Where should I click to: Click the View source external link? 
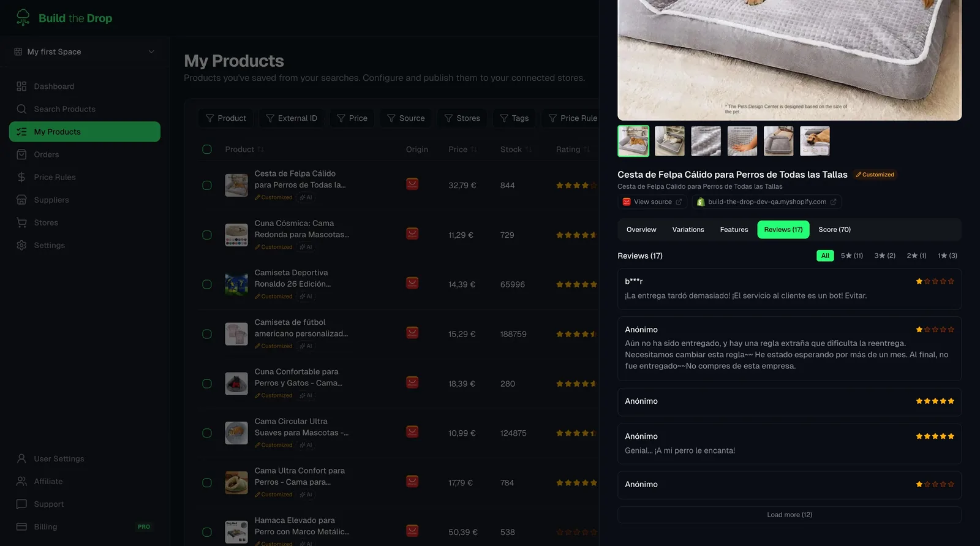(652, 202)
